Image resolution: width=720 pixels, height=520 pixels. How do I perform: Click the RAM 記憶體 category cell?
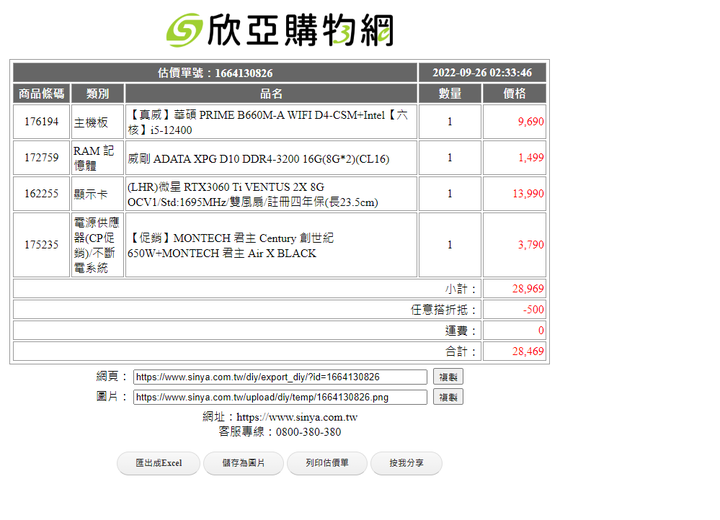tap(97, 158)
